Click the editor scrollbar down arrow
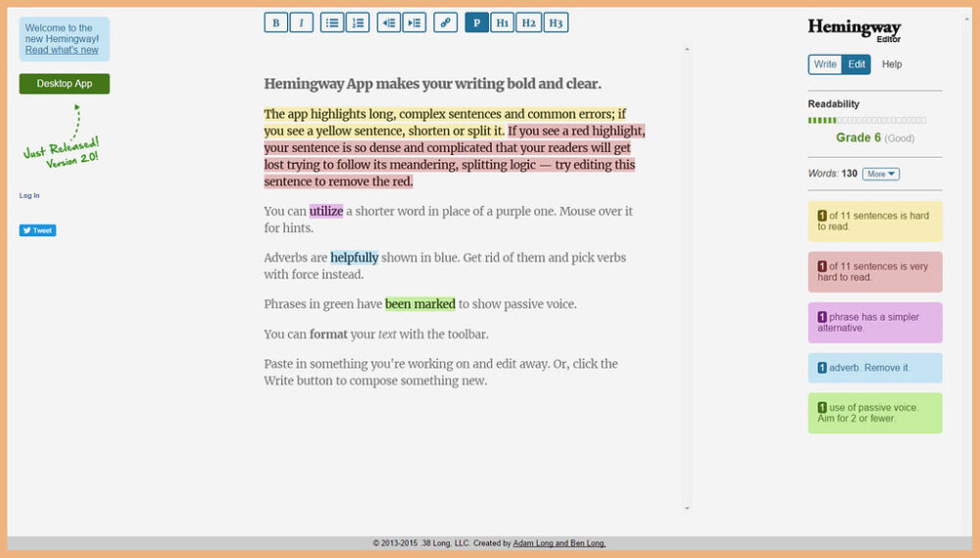The height and width of the screenshot is (558, 980). [687, 508]
